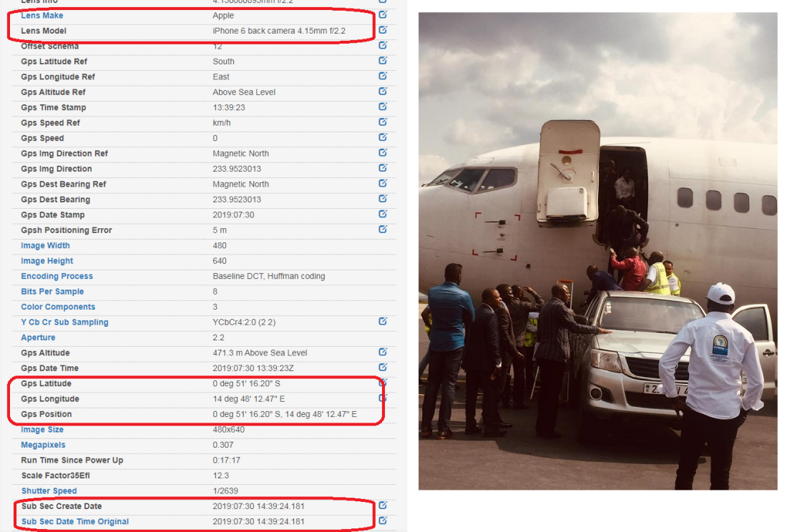Image resolution: width=787 pixels, height=532 pixels.
Task: Edit the Gps Img Direction value
Action: [x=383, y=168]
